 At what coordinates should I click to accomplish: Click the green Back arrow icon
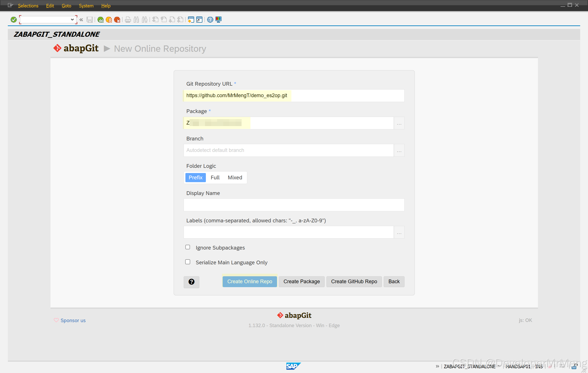(100, 20)
